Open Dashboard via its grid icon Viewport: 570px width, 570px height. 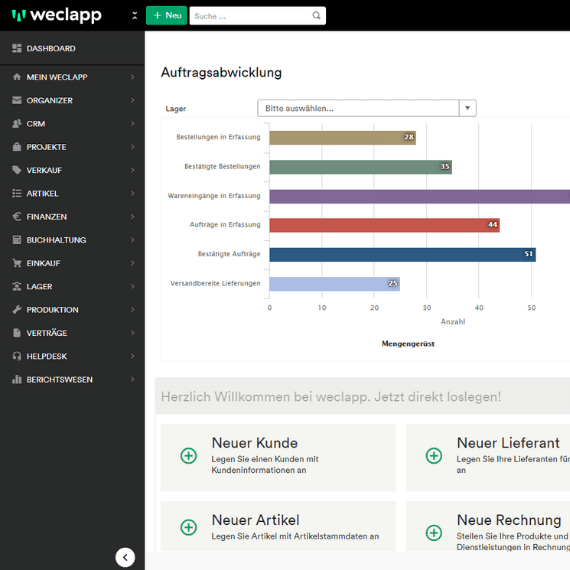pos(17,48)
